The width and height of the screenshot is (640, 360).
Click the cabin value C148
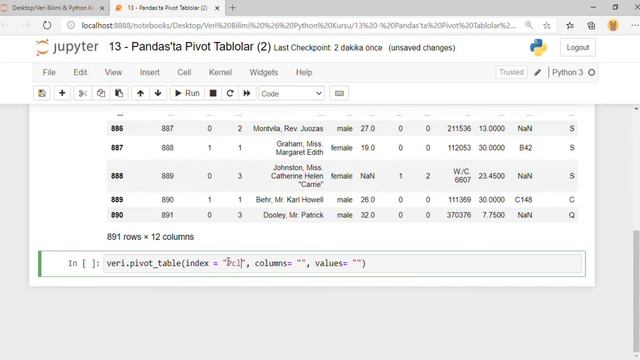point(523,200)
